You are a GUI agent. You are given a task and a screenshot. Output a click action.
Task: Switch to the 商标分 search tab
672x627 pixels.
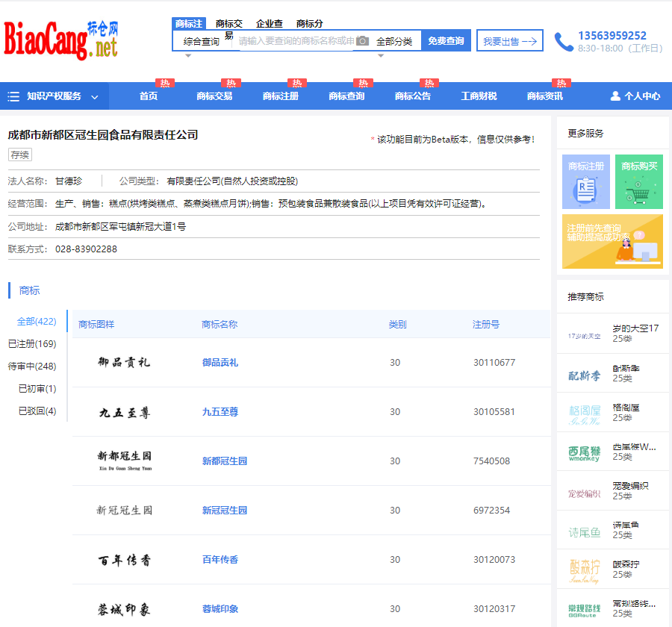[309, 24]
